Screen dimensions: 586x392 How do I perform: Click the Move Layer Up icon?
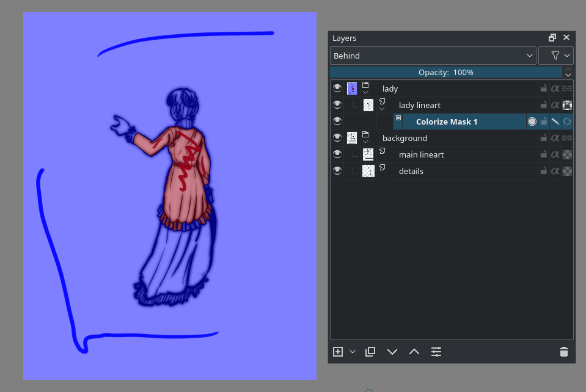pos(414,352)
